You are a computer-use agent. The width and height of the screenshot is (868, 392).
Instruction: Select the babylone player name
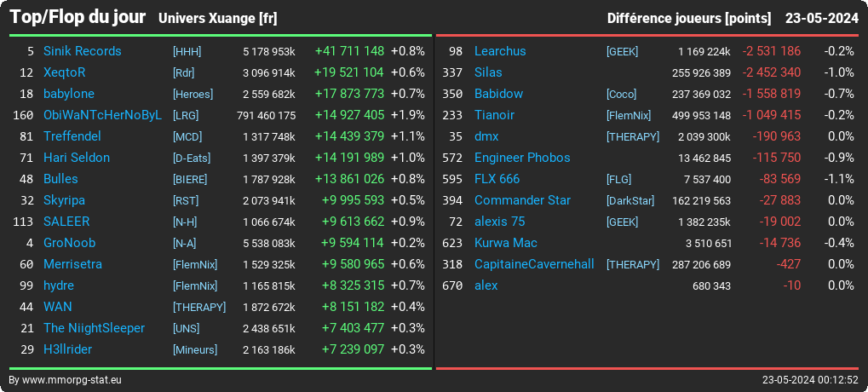point(69,94)
